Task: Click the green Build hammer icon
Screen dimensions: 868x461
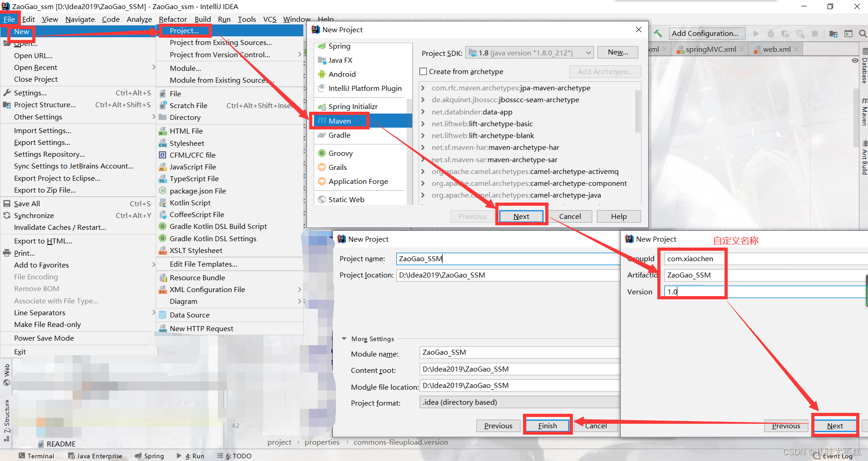Action: [658, 33]
